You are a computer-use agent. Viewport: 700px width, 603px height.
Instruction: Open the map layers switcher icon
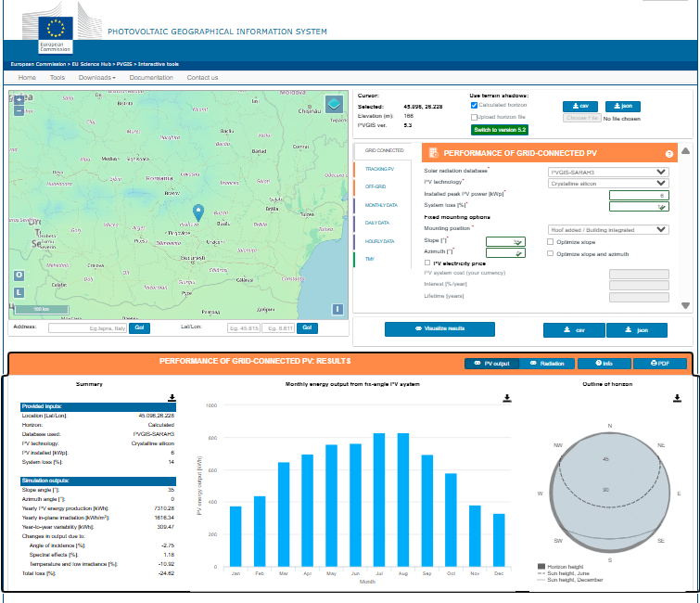coord(334,103)
